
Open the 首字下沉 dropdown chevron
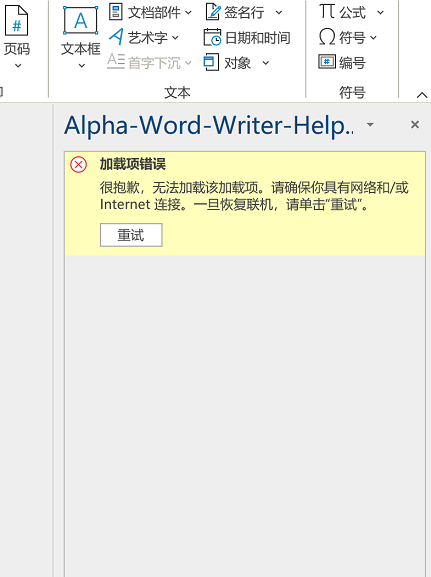pos(188,63)
